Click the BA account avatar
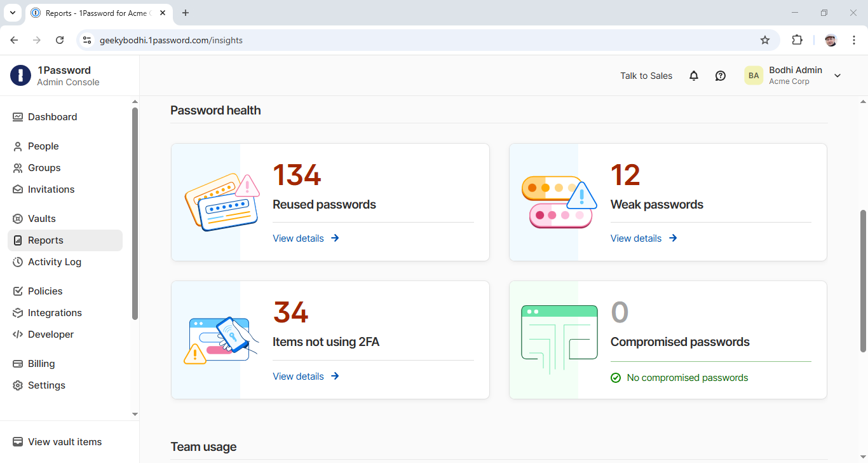Image resolution: width=868 pixels, height=463 pixels. [754, 76]
